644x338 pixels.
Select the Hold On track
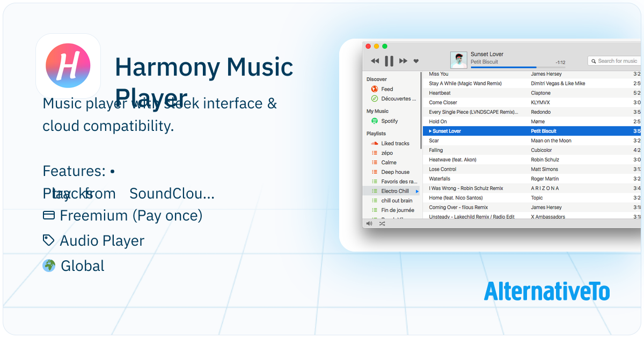pyautogui.click(x=532, y=122)
